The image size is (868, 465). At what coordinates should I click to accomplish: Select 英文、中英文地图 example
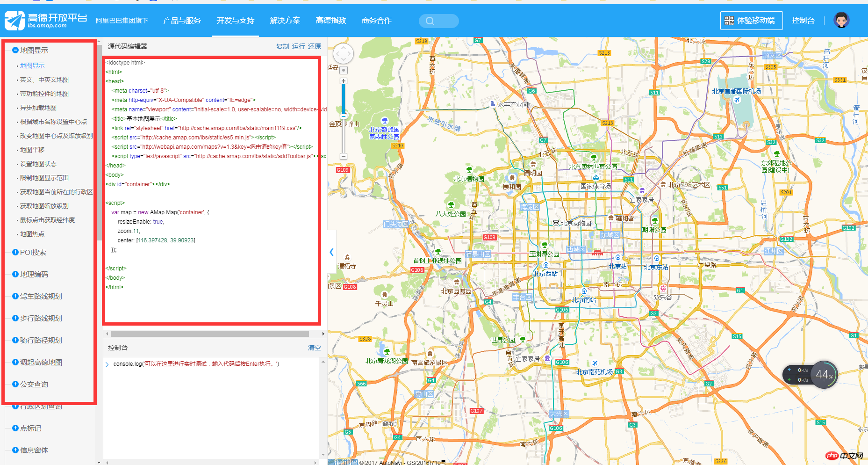pos(44,80)
